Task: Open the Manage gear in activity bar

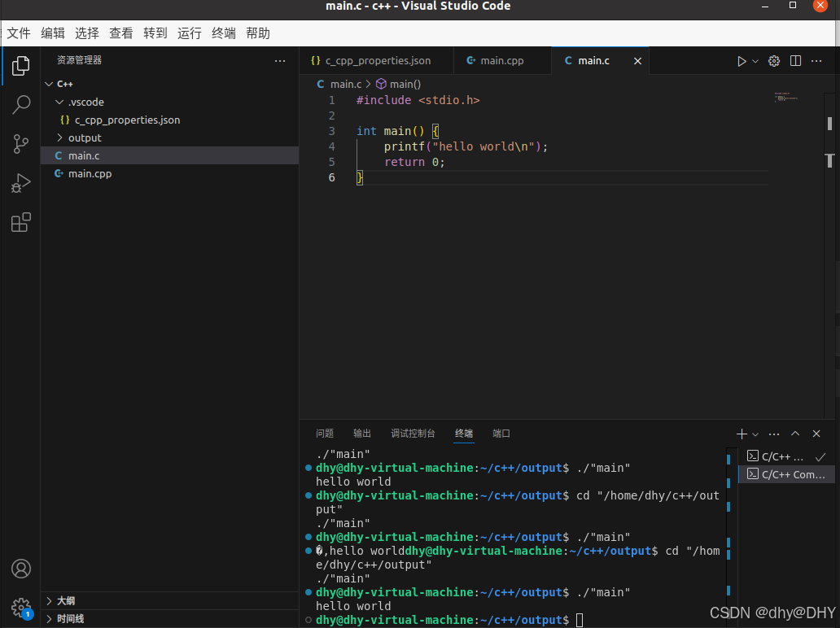Action: [21, 608]
